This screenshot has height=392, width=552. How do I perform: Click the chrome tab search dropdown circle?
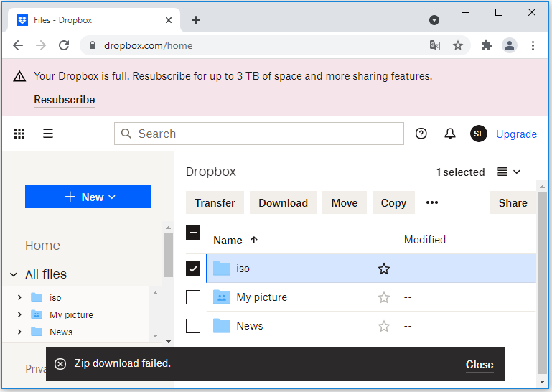[434, 20]
